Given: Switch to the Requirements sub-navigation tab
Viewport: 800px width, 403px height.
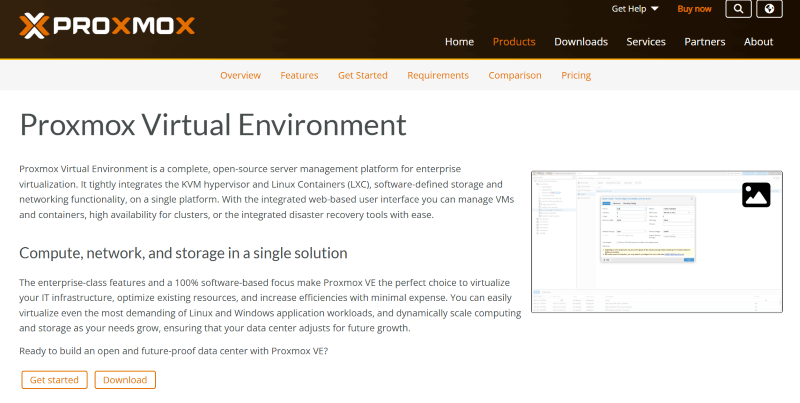Looking at the screenshot, I should [x=438, y=75].
